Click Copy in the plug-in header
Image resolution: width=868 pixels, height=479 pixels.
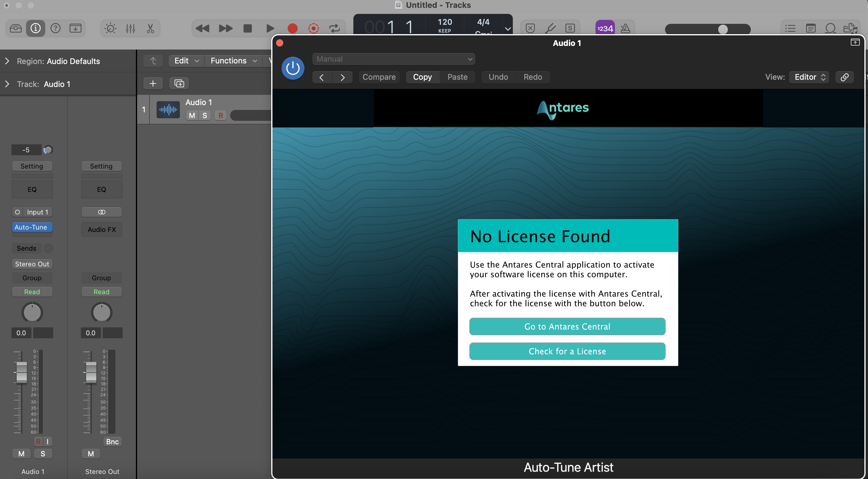(423, 77)
